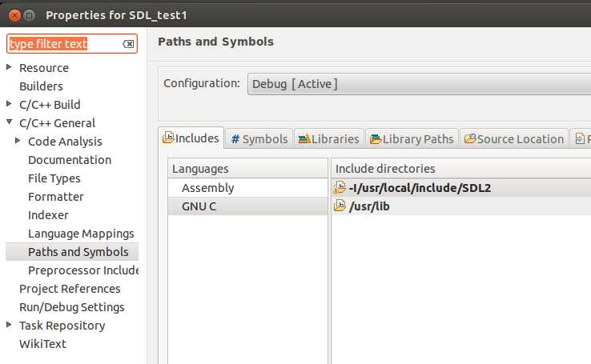This screenshot has width=591, height=364.
Task: Switch to the Symbols tab
Action: (259, 139)
